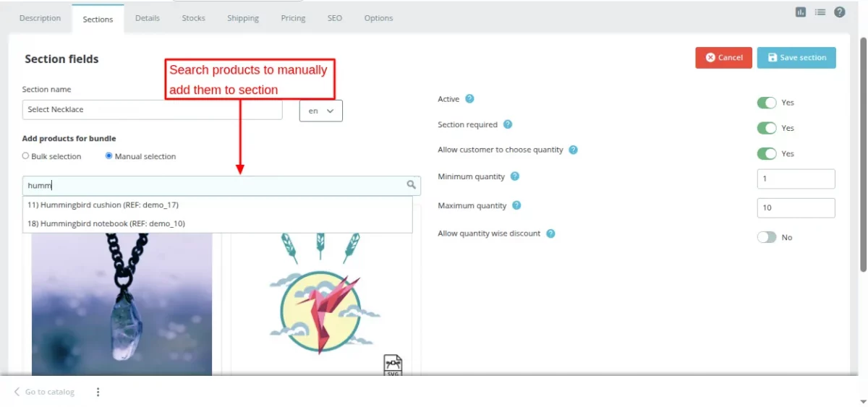Enable Allow quantity wise discount switch
Image resolution: width=868 pixels, height=407 pixels.
[x=767, y=237]
